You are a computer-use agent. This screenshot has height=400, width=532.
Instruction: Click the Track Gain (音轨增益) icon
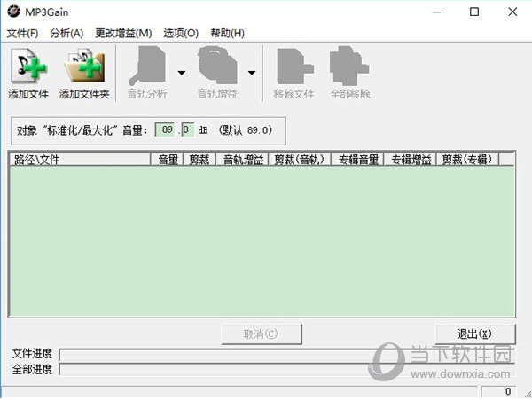pyautogui.click(x=217, y=66)
